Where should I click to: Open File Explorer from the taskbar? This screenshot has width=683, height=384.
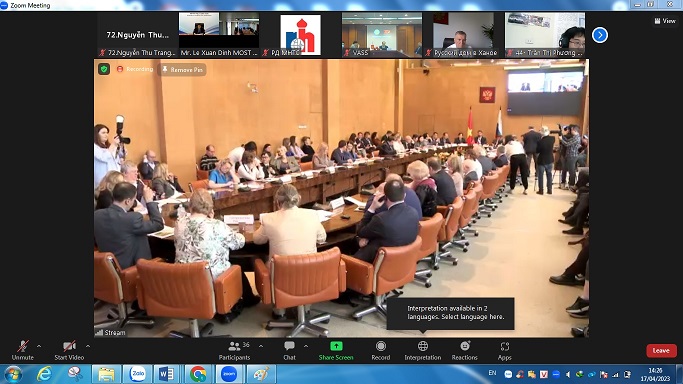point(106,374)
